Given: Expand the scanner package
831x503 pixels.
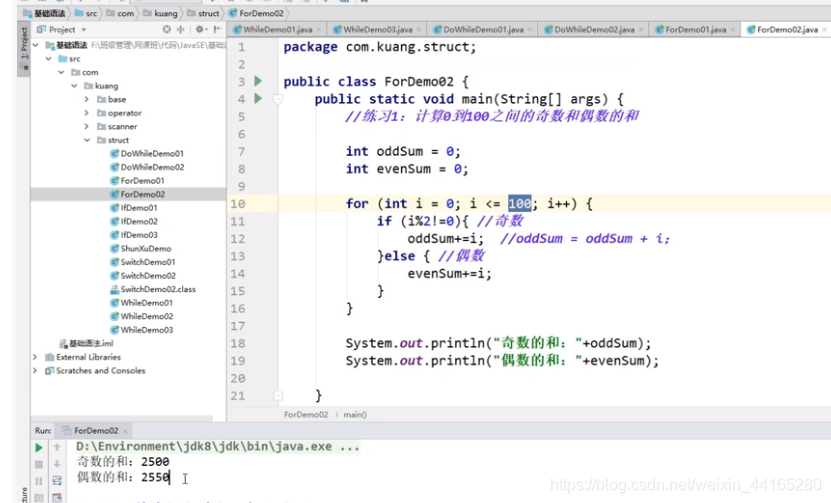Looking at the screenshot, I should [x=86, y=127].
